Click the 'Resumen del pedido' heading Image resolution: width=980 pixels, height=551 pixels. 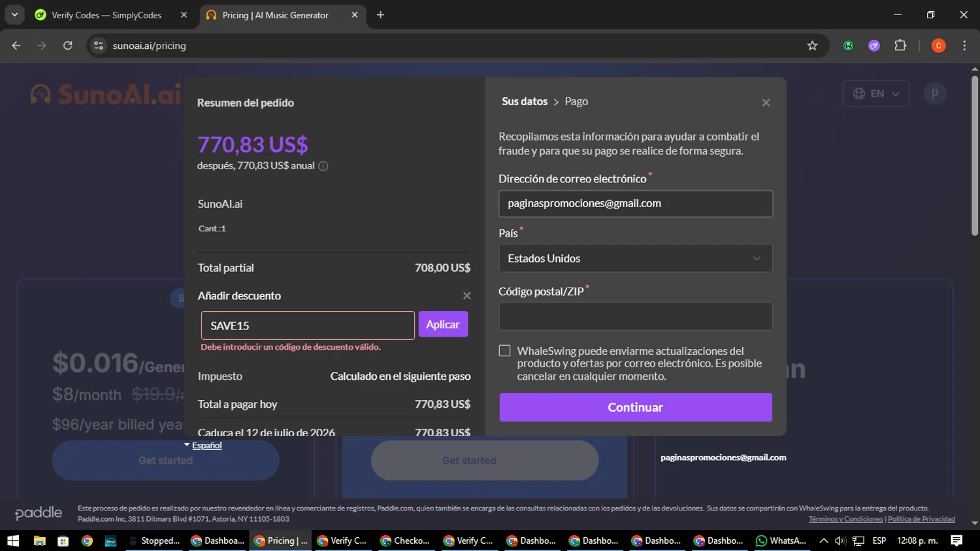(246, 103)
